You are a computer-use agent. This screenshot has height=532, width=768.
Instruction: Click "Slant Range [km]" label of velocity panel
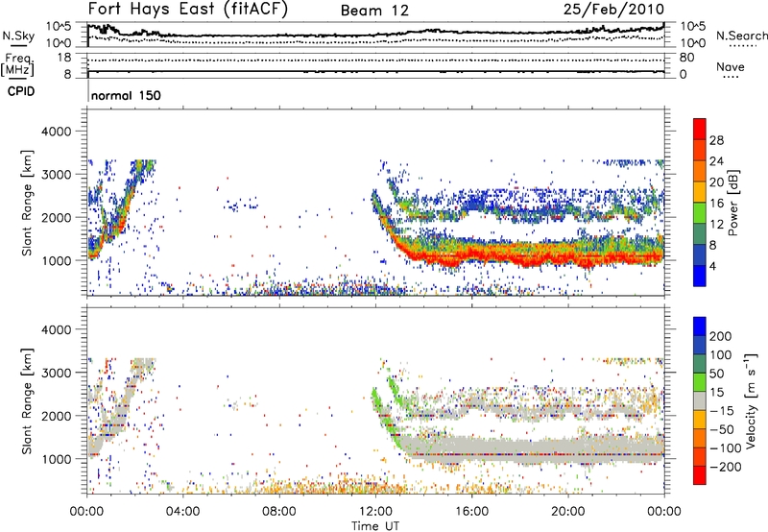(x=28, y=401)
